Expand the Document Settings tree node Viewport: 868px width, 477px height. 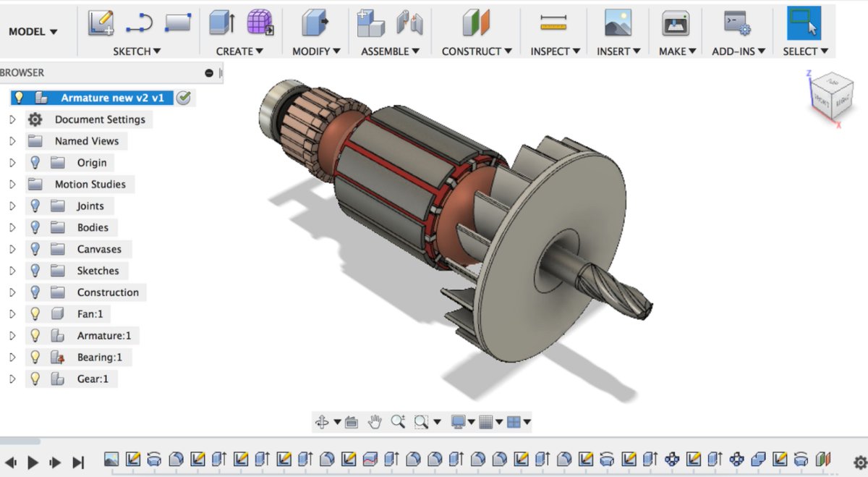12,119
